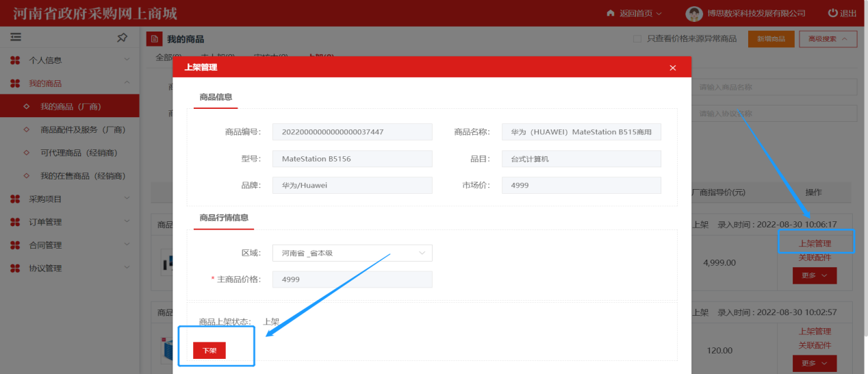Image resolution: width=868 pixels, height=374 pixels.
Task: Click the pin icon in sidebar header
Action: pos(122,37)
